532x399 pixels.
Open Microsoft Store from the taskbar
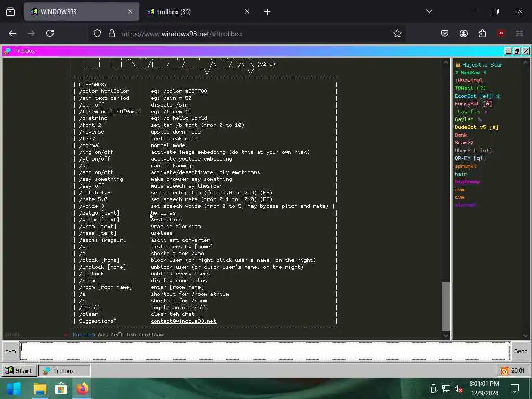(61, 389)
